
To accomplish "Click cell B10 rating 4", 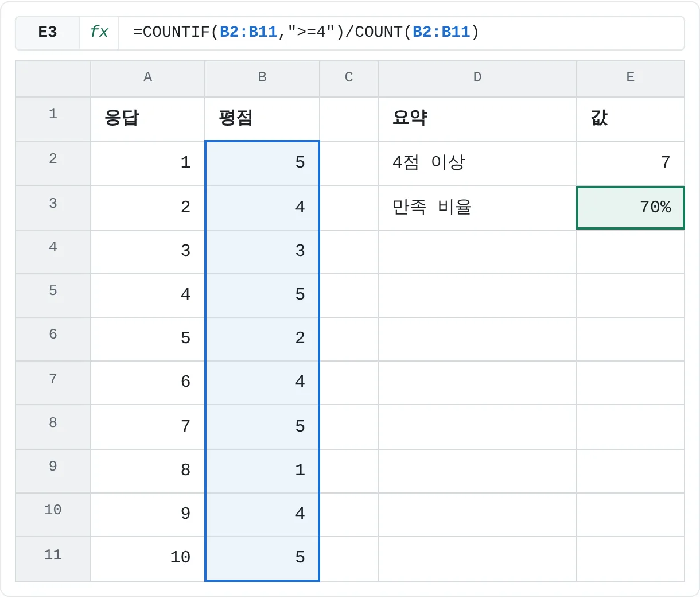I will (262, 515).
